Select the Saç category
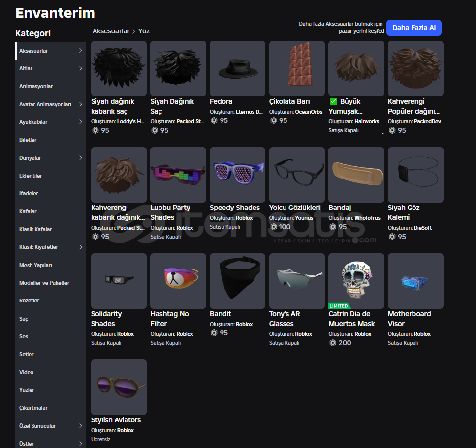 51,319
